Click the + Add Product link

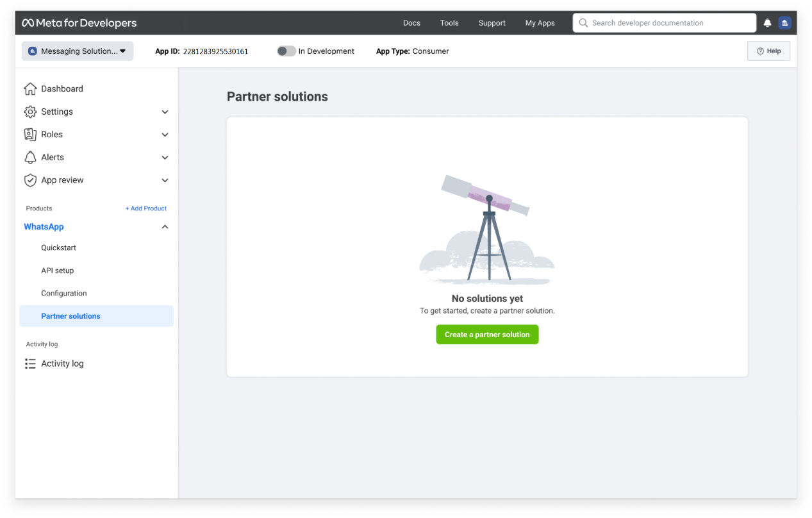145,208
